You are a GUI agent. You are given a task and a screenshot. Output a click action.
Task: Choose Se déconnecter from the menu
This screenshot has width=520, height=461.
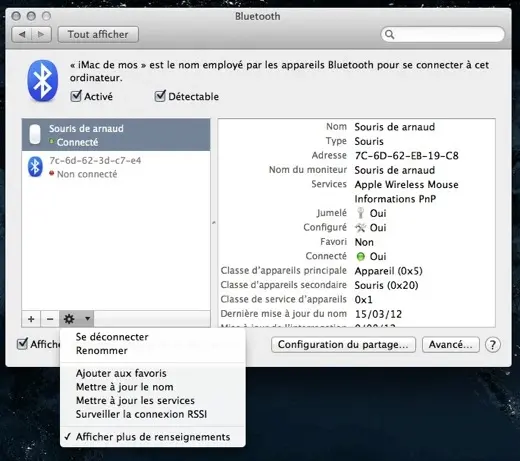tap(112, 337)
